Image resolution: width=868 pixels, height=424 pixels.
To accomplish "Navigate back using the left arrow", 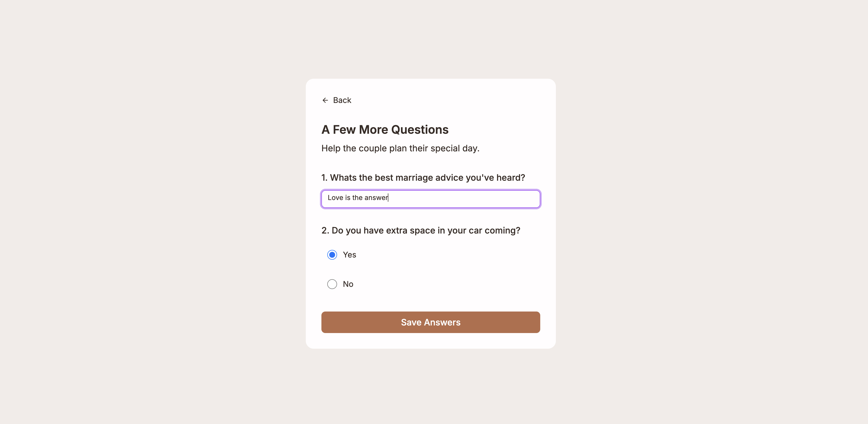I will [x=325, y=100].
